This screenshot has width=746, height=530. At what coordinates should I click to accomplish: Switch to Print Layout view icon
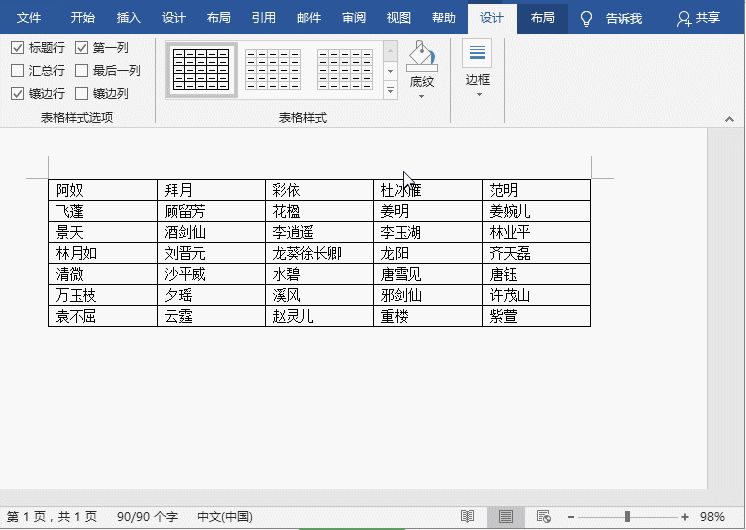506,516
